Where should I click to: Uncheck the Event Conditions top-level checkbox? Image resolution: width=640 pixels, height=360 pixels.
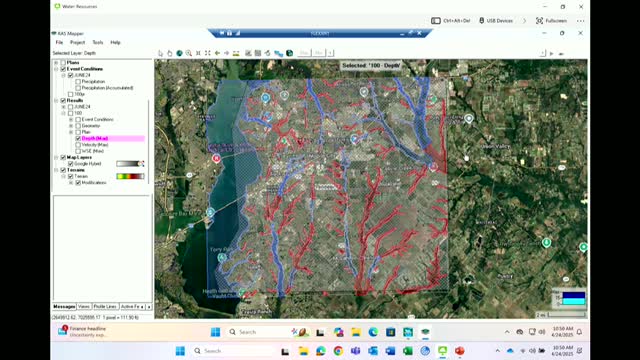pos(63,69)
